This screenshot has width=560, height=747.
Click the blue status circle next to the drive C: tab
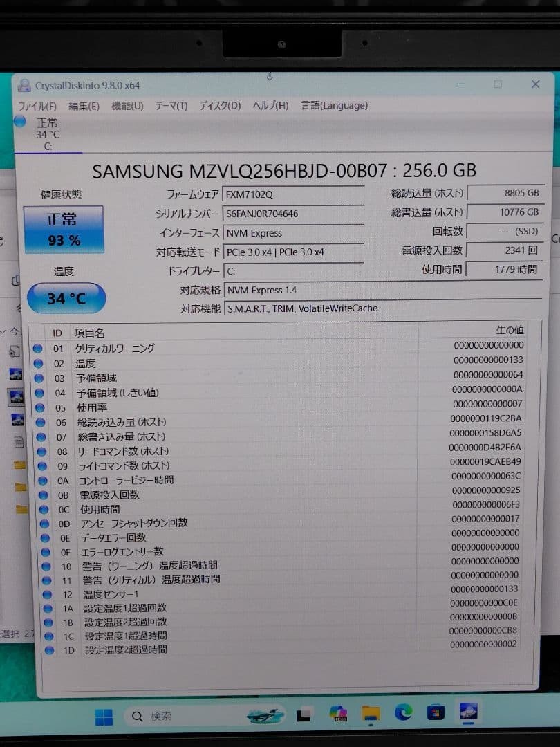point(19,122)
